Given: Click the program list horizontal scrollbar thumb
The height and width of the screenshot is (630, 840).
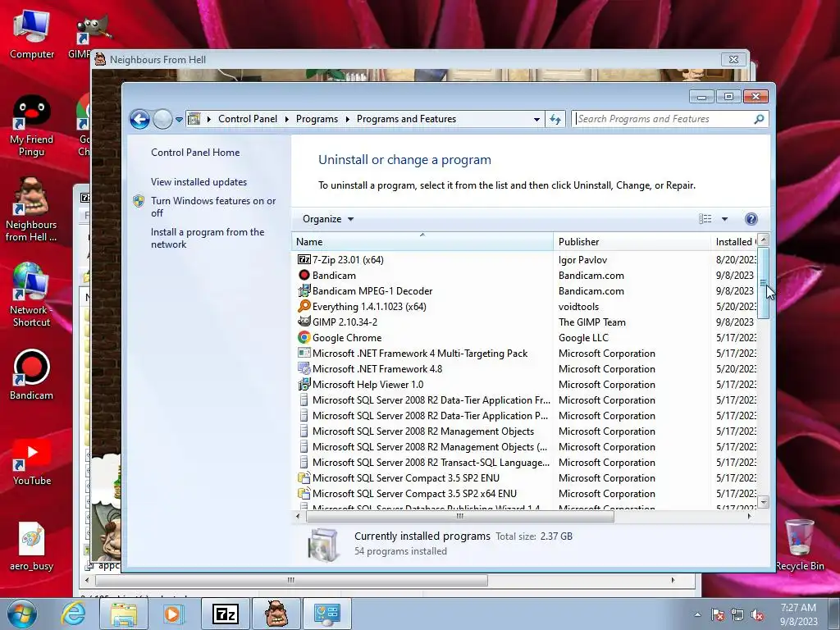Looking at the screenshot, I should (459, 517).
